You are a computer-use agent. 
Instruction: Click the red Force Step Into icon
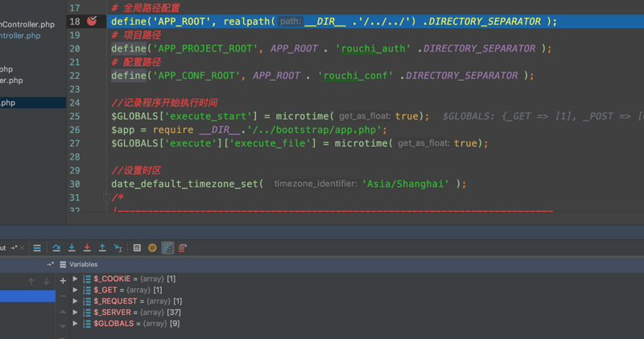click(x=87, y=248)
